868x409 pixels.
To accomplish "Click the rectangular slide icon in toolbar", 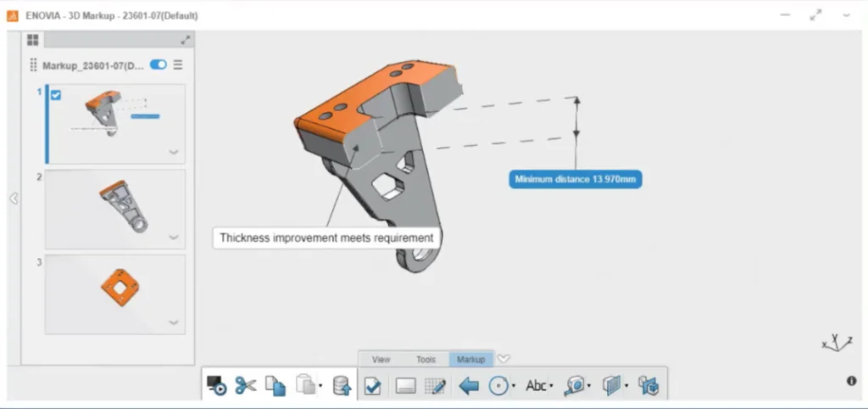I will click(x=405, y=386).
